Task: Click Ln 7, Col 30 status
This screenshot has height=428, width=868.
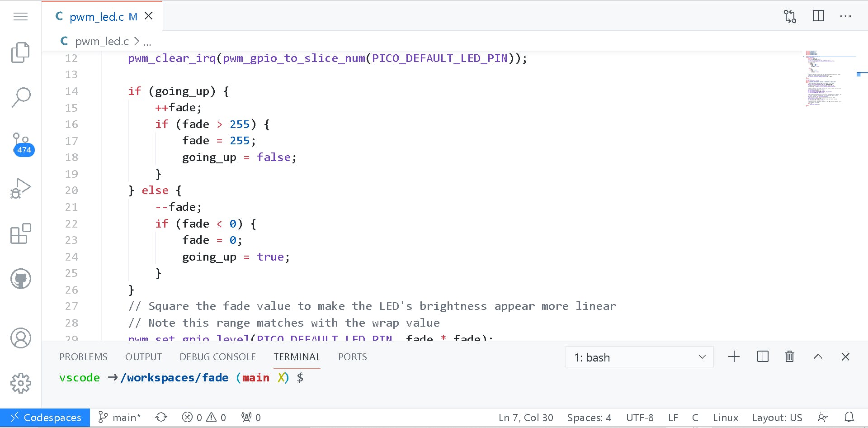Action: [x=526, y=418]
